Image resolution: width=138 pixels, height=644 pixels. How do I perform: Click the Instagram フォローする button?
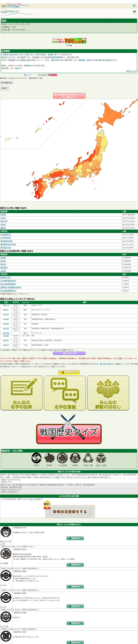[52, 75]
